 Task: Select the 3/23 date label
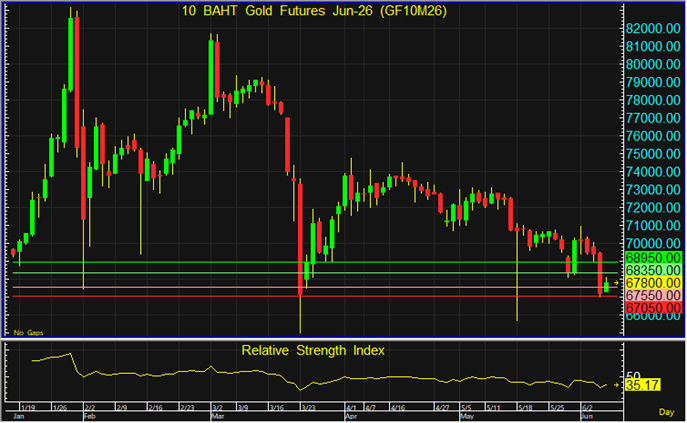point(308,408)
